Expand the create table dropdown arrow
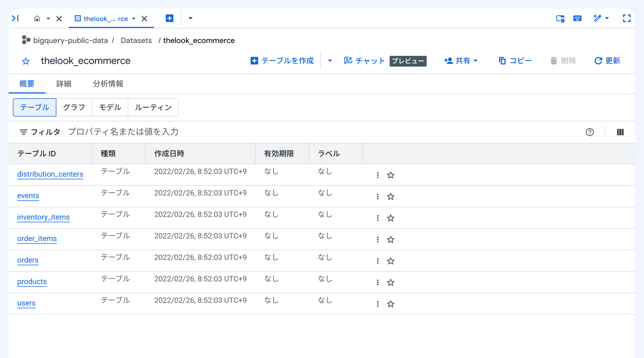Screen dimensions: 644x358 click(x=330, y=61)
